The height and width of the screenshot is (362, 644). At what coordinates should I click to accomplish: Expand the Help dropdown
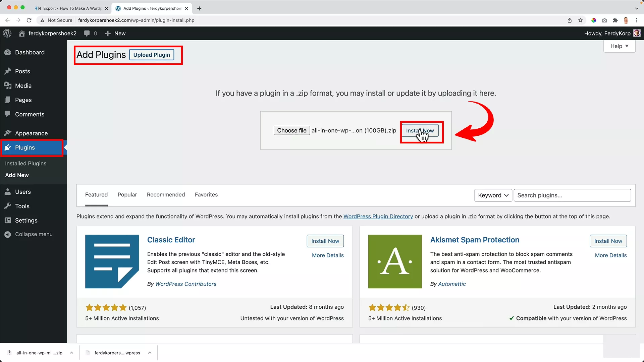[619, 46]
